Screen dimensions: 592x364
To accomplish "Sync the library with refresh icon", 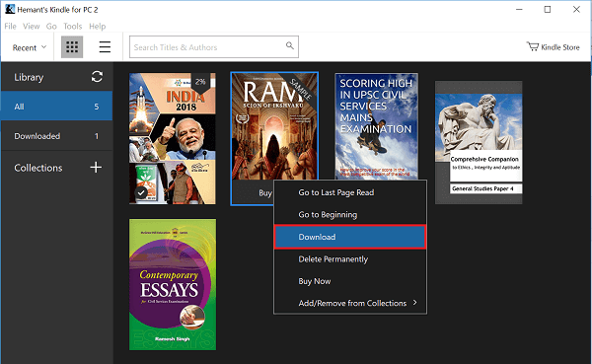I will [x=97, y=77].
